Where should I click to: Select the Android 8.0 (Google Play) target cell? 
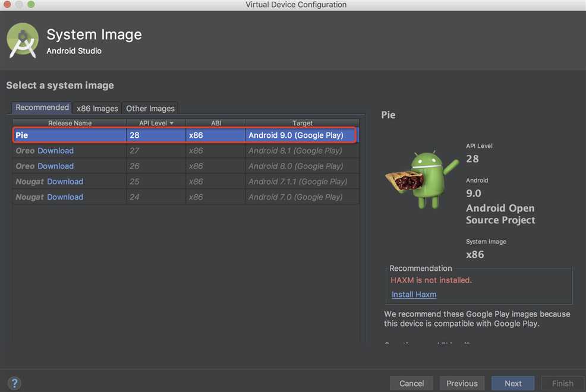[x=303, y=166]
